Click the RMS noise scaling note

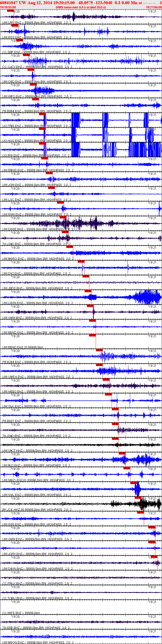point(81,7)
